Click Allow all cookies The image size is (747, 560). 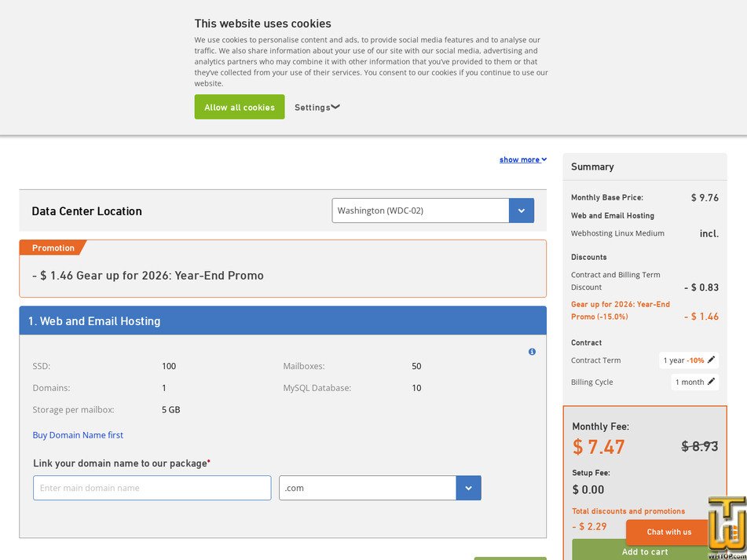point(239,107)
